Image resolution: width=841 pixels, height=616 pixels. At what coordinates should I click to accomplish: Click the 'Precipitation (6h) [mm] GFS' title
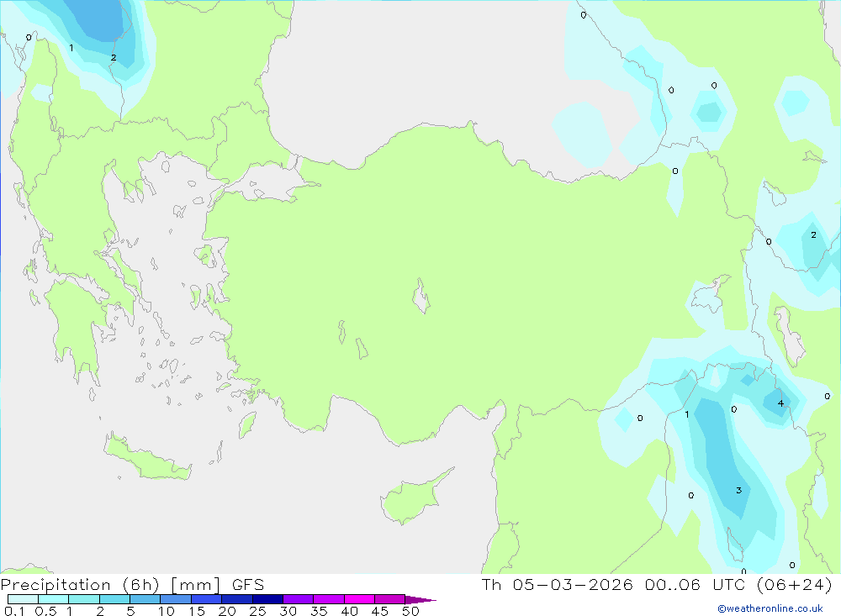[133, 585]
